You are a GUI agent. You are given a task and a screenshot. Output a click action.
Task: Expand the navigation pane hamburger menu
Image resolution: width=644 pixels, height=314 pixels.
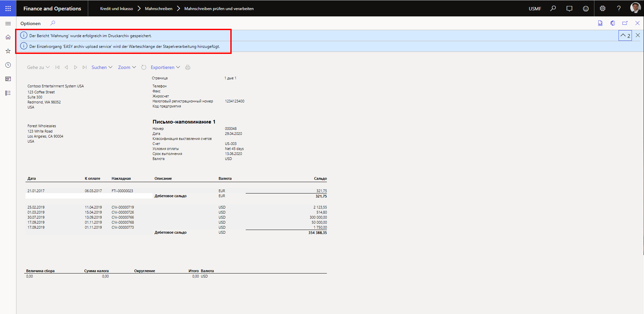pyautogui.click(x=8, y=23)
